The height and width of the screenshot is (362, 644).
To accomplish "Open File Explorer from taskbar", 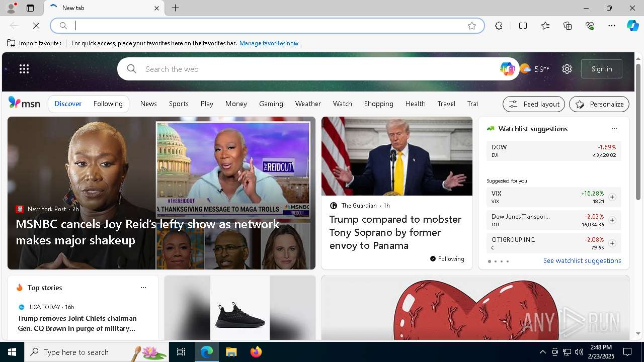I will click(x=231, y=352).
